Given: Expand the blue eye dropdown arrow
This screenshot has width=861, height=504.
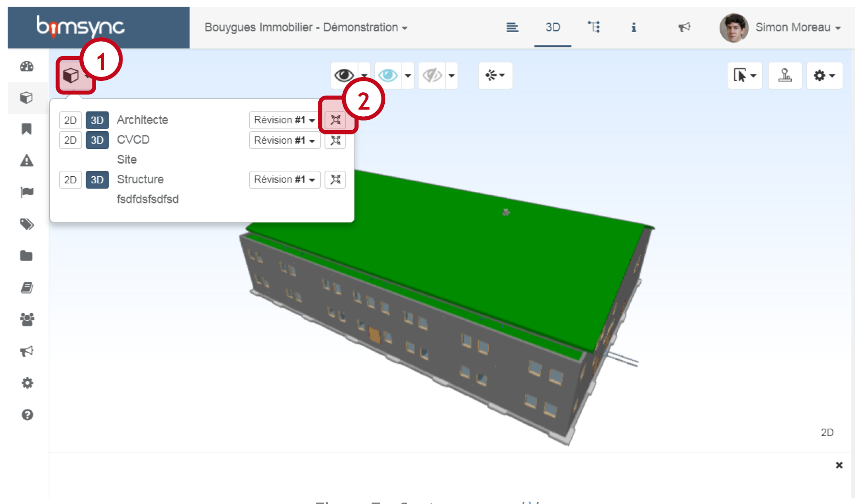Looking at the screenshot, I should 408,75.
